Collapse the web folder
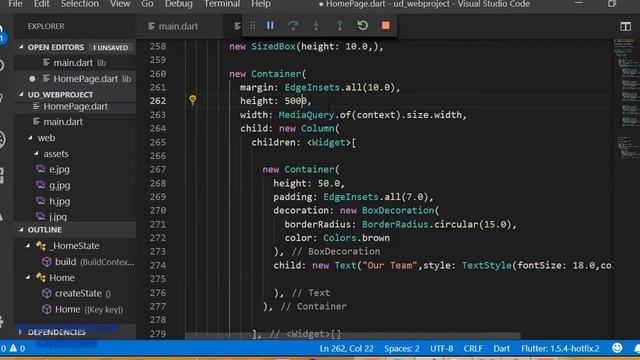The width and height of the screenshot is (640, 360). tap(30, 138)
